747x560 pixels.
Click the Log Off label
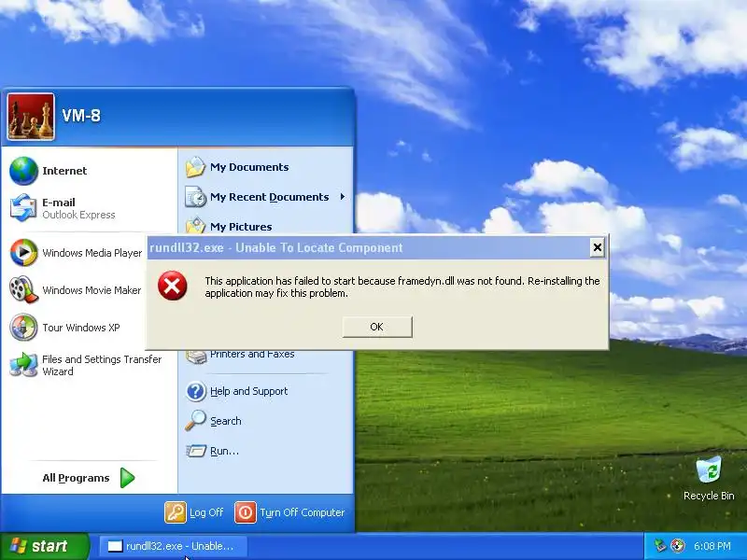tap(206, 512)
